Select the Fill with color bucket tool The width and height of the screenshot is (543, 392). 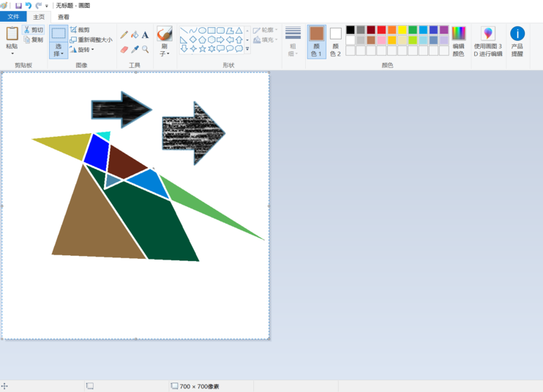point(135,34)
